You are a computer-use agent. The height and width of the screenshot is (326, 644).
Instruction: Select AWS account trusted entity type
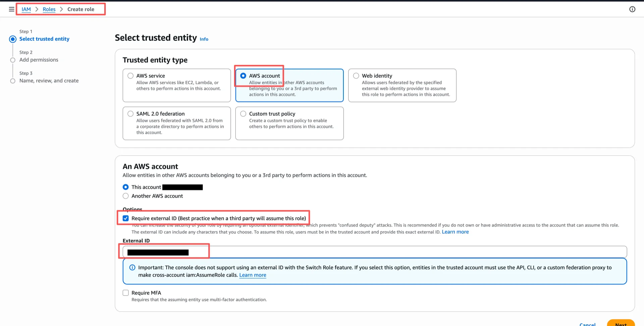(x=243, y=76)
